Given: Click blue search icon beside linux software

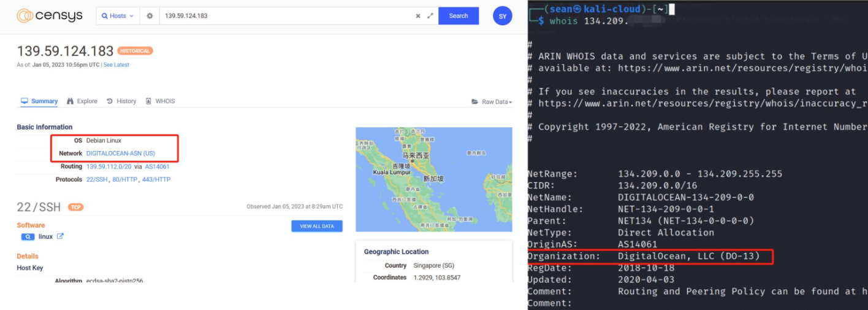Looking at the screenshot, I should tap(28, 236).
